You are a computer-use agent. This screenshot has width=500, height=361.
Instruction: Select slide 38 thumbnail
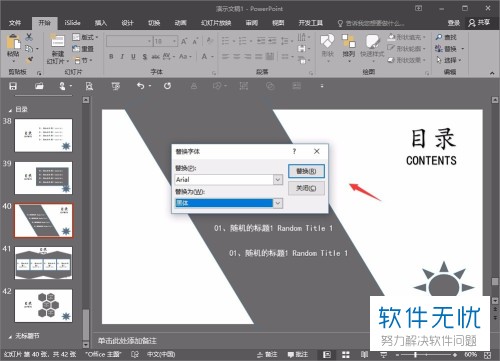coord(43,135)
